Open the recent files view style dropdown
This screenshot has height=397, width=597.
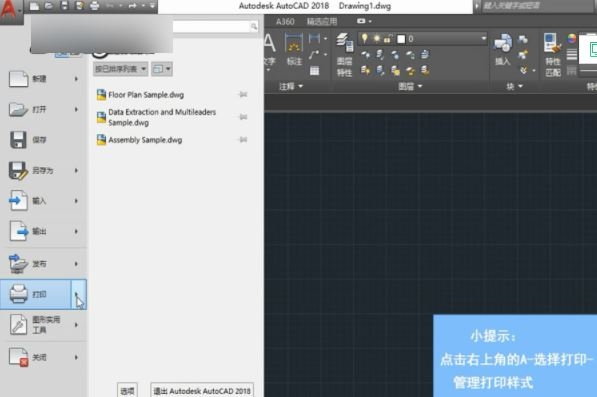(x=162, y=69)
